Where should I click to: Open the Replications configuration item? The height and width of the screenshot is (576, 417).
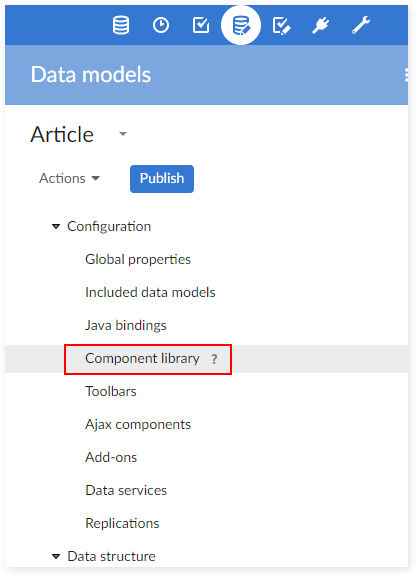tap(122, 523)
